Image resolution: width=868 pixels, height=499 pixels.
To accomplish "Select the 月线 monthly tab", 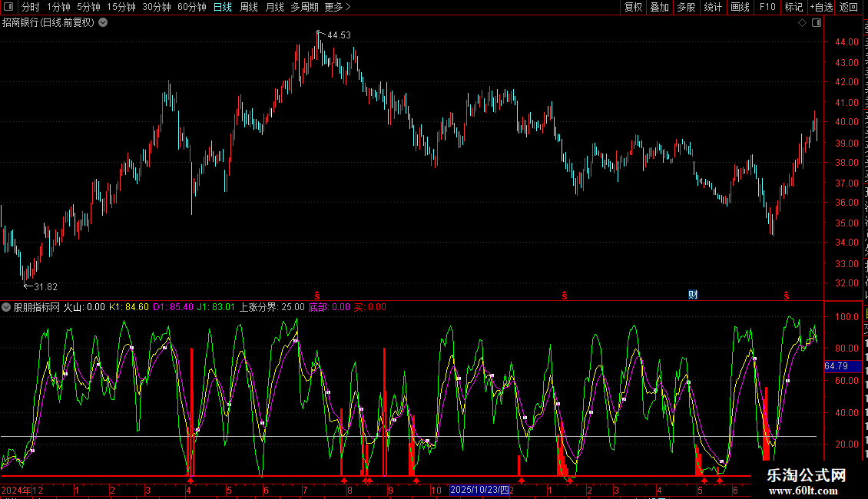I will coord(274,7).
